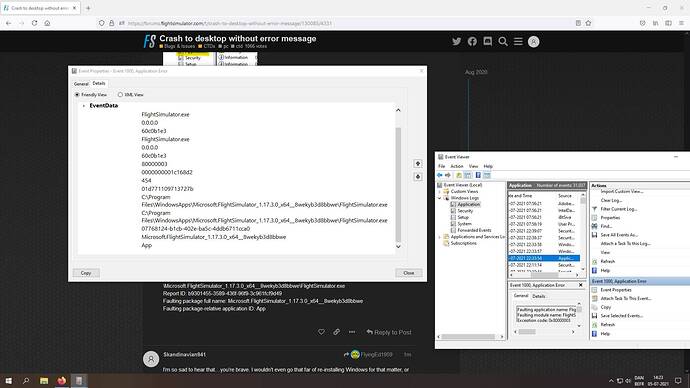
Task: Go to previous event in Event Properties
Action: (x=418, y=164)
